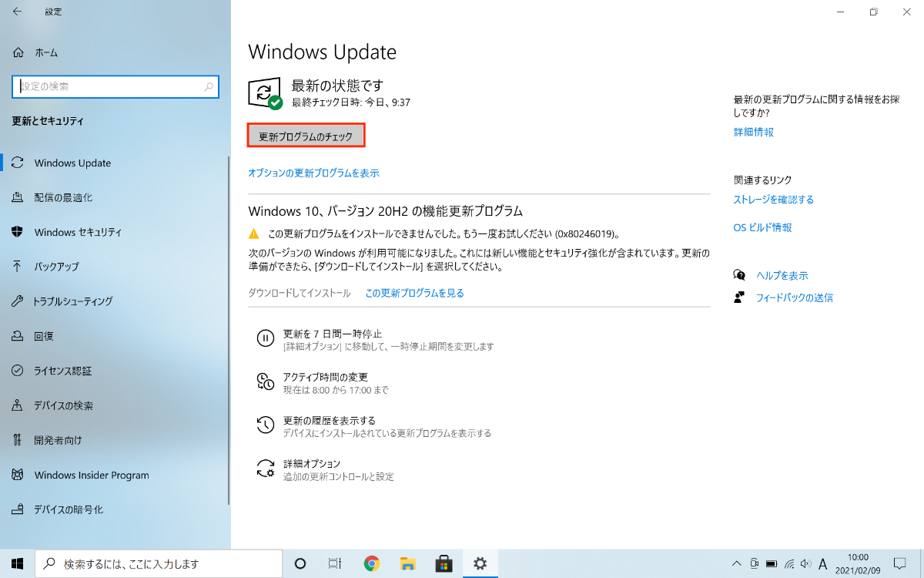Click the gear-sync icon for 詳細オプション
The width and height of the screenshot is (924, 578).
pos(265,467)
